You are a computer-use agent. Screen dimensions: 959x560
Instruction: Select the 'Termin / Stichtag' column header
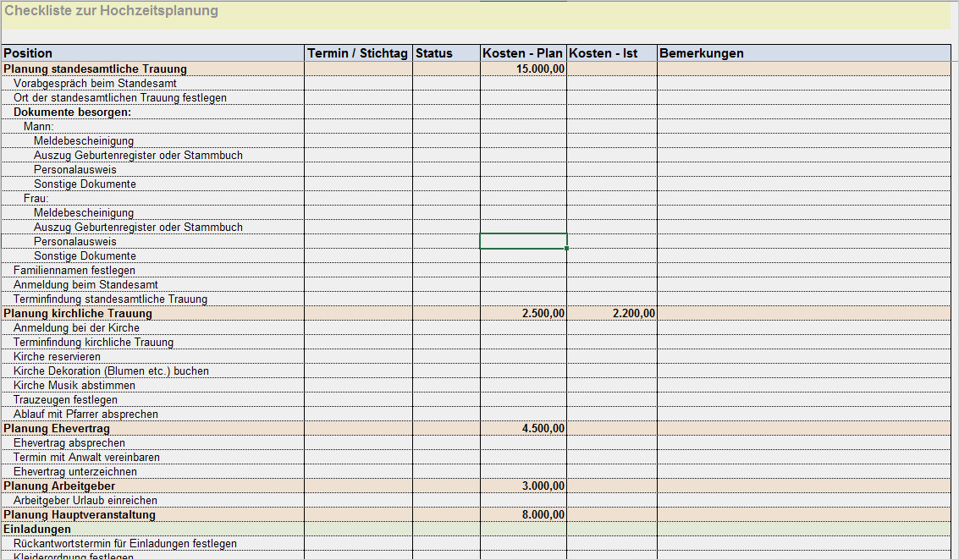358,53
